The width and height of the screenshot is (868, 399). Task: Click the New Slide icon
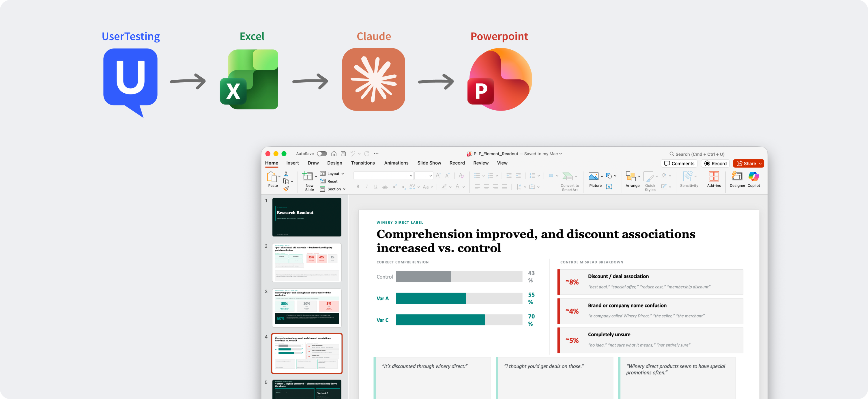(307, 176)
